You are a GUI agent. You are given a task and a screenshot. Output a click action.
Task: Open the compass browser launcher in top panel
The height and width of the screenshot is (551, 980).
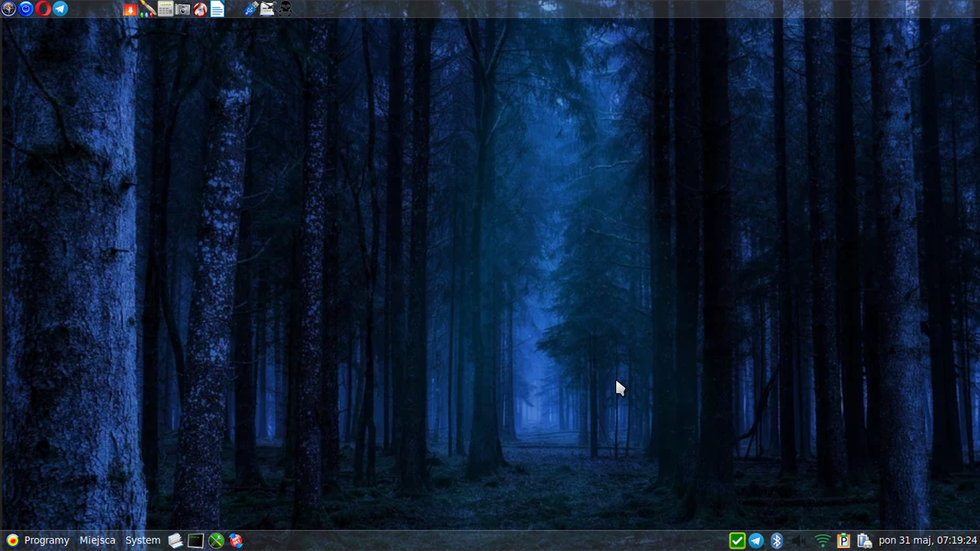(x=8, y=9)
